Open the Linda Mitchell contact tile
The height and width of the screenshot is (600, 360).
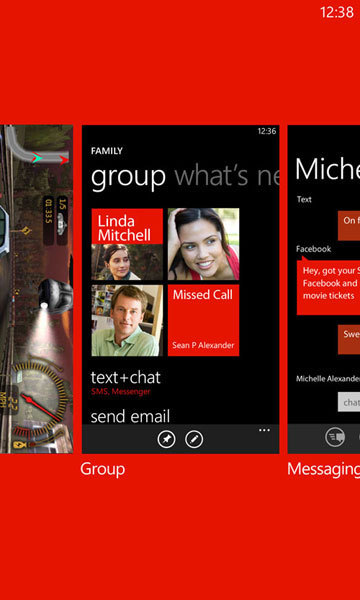coord(127,244)
